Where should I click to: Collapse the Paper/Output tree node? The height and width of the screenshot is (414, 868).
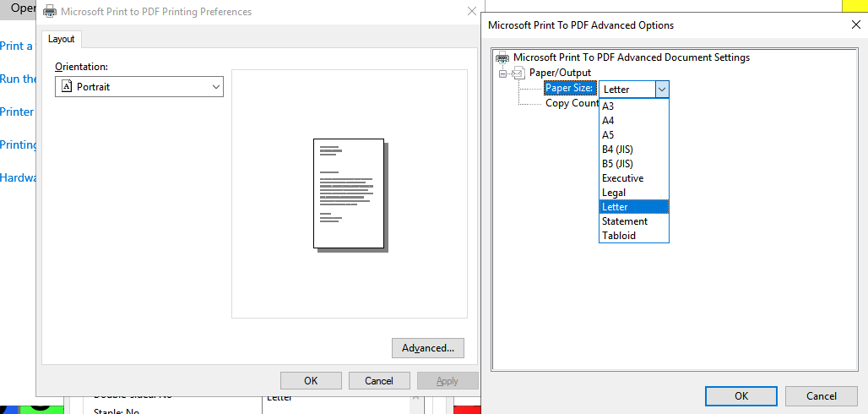(x=502, y=74)
